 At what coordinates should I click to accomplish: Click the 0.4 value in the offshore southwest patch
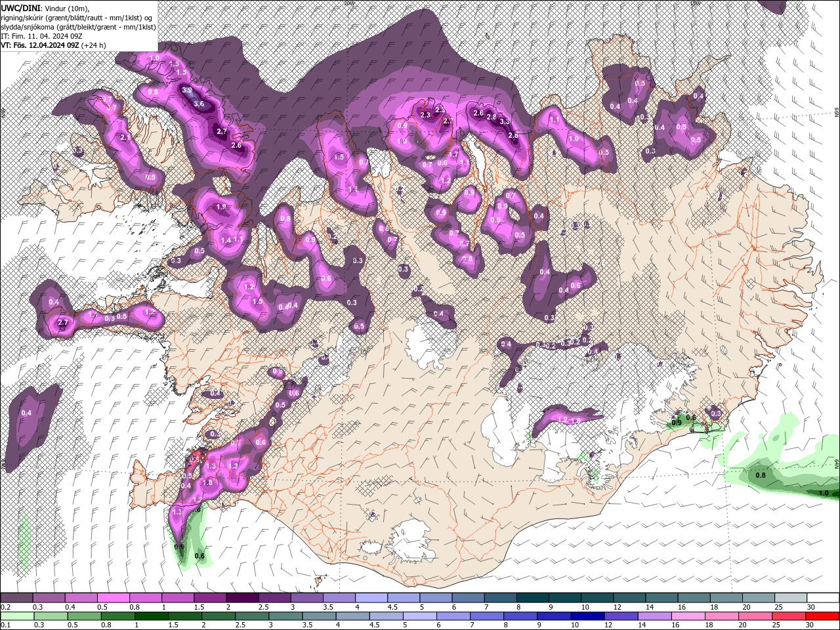26,413
